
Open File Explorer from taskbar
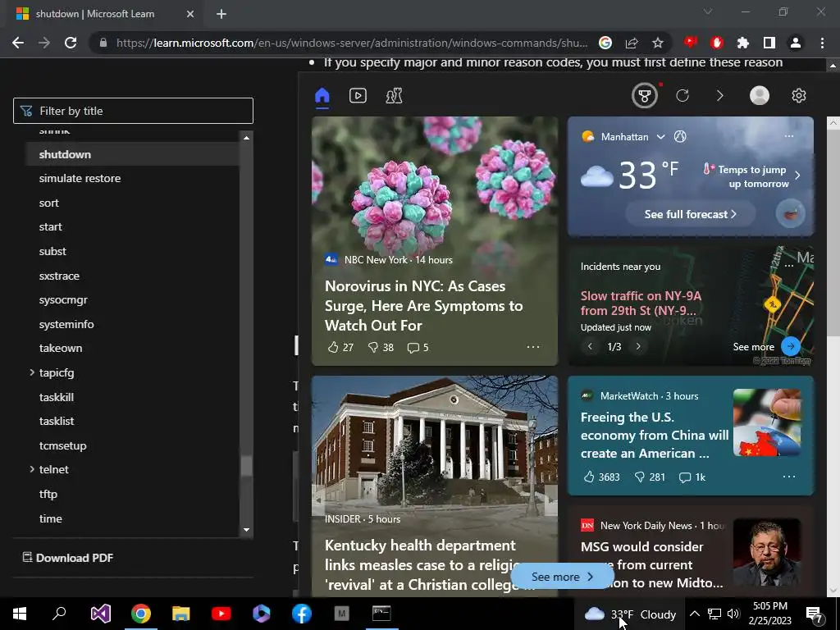(x=181, y=614)
